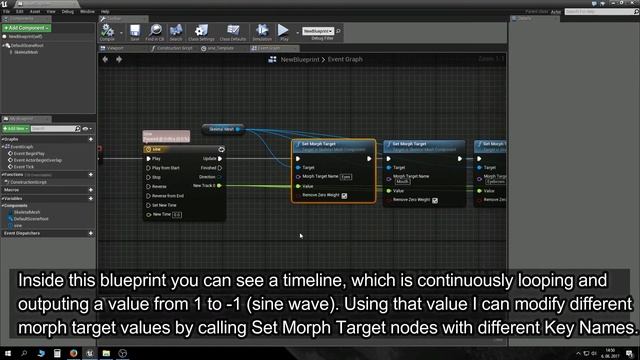Image resolution: width=640 pixels, height=360 pixels.
Task: Open Play options dropdown arrow
Action: point(297,33)
